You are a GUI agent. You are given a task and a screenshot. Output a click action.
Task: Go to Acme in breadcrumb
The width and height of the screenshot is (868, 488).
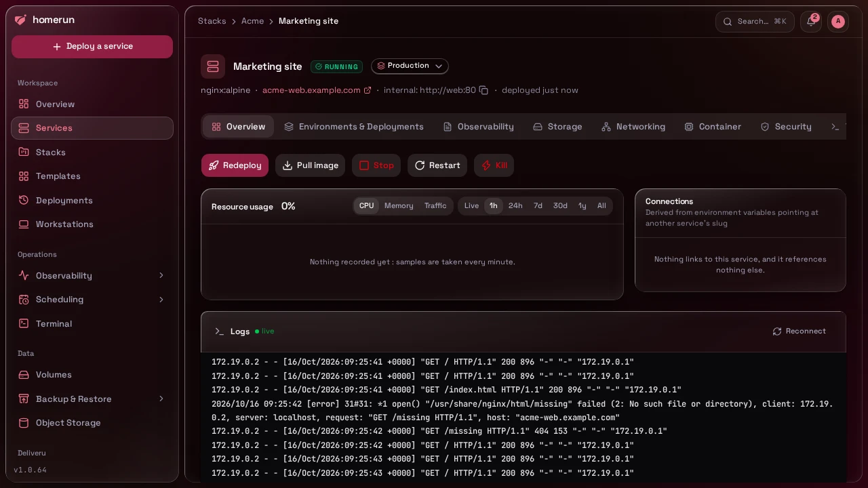click(252, 21)
